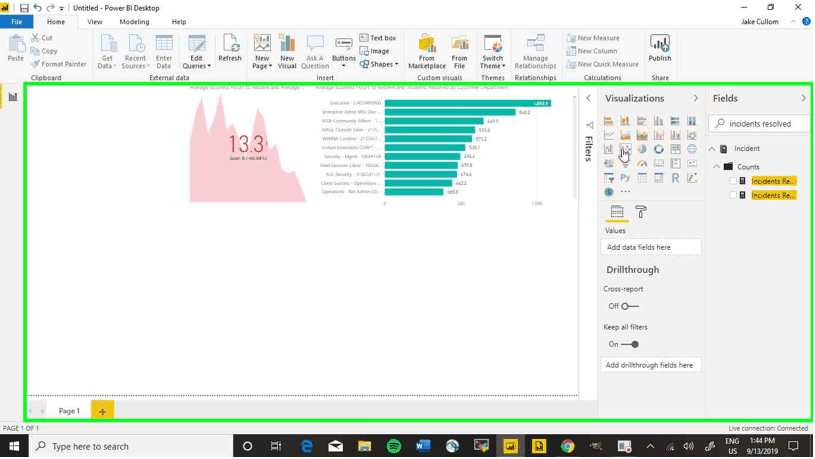Check the upper Incidents Re.. measure checkbox
815x459 pixels.
pyautogui.click(x=733, y=181)
